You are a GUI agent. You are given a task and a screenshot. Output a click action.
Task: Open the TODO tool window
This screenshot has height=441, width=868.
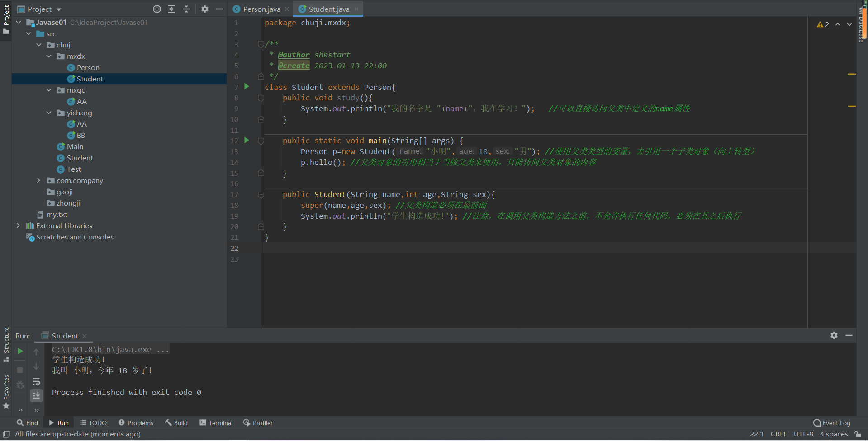click(93, 423)
